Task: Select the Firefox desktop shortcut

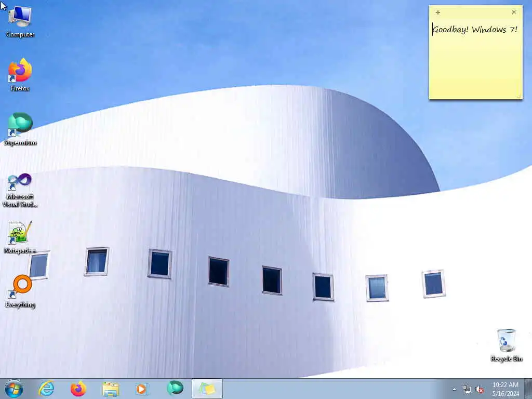Action: 20,75
